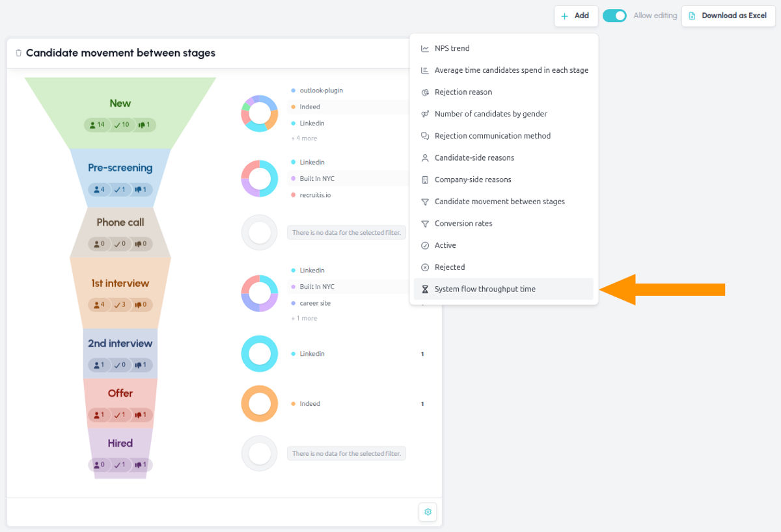Click the cyan donut chart for 2nd interview
Screen dimensions: 781x532
pyautogui.click(x=260, y=354)
